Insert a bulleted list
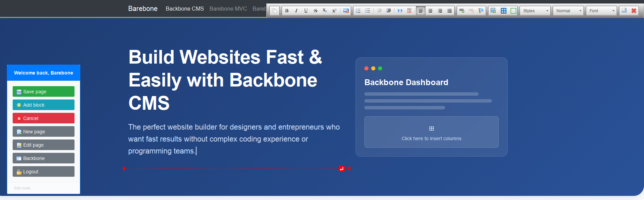 tap(368, 11)
